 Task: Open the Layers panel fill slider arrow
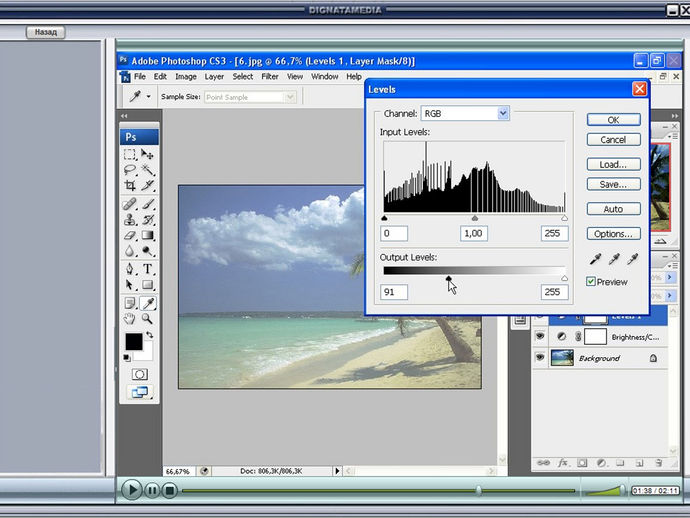pos(670,295)
